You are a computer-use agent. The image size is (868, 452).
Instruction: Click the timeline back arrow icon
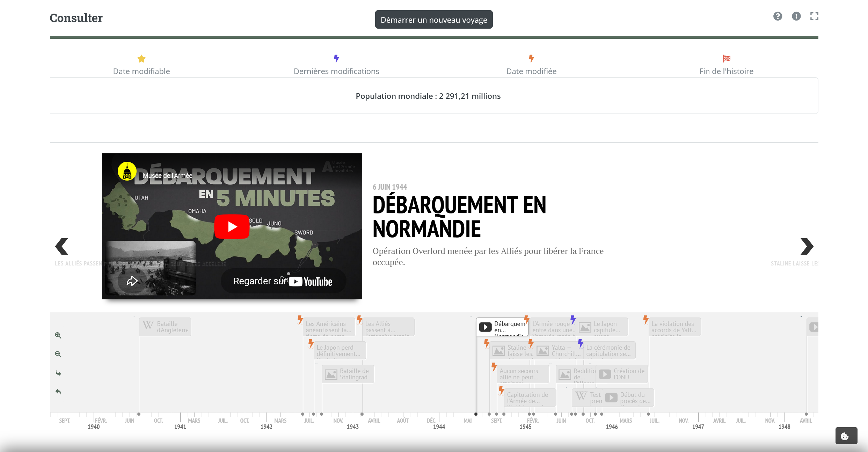pyautogui.click(x=58, y=392)
